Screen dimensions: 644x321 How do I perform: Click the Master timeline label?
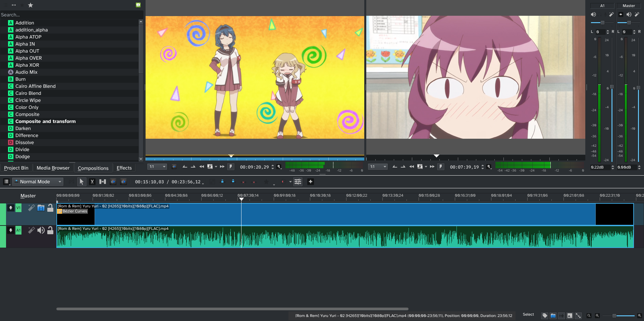(28, 196)
